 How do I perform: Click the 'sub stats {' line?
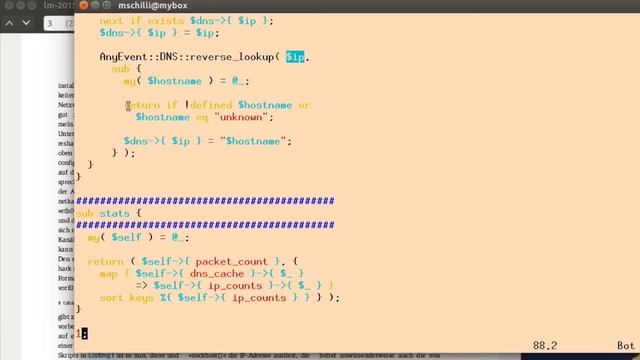pyautogui.click(x=109, y=213)
